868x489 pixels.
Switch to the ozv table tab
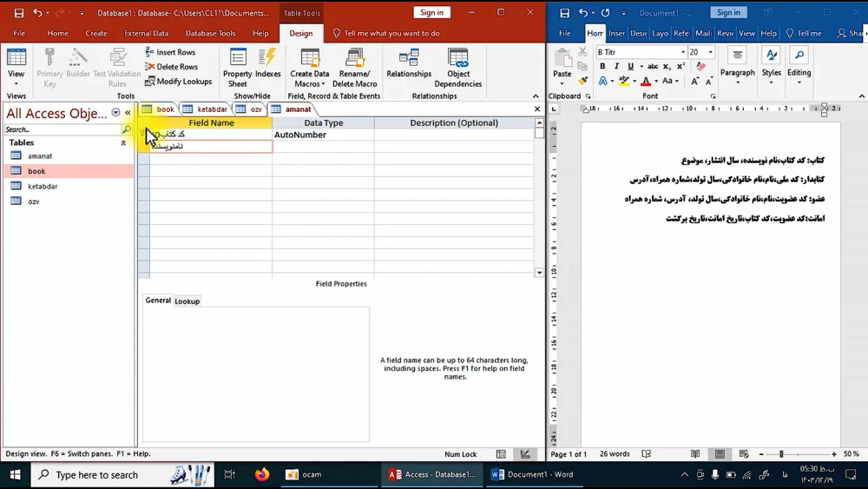click(x=250, y=109)
